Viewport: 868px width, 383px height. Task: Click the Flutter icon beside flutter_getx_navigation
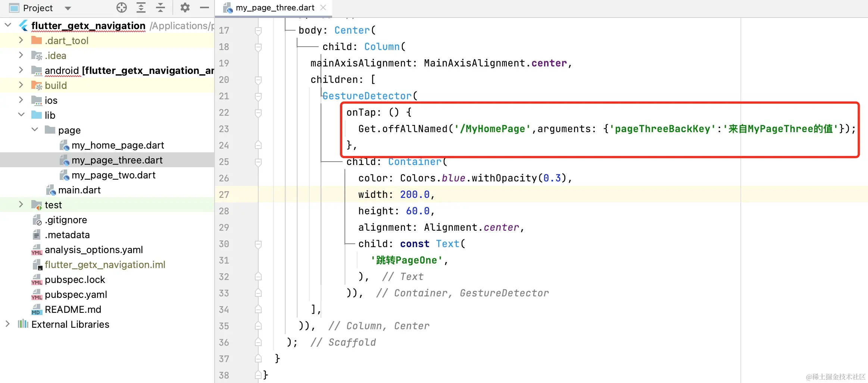coord(24,25)
